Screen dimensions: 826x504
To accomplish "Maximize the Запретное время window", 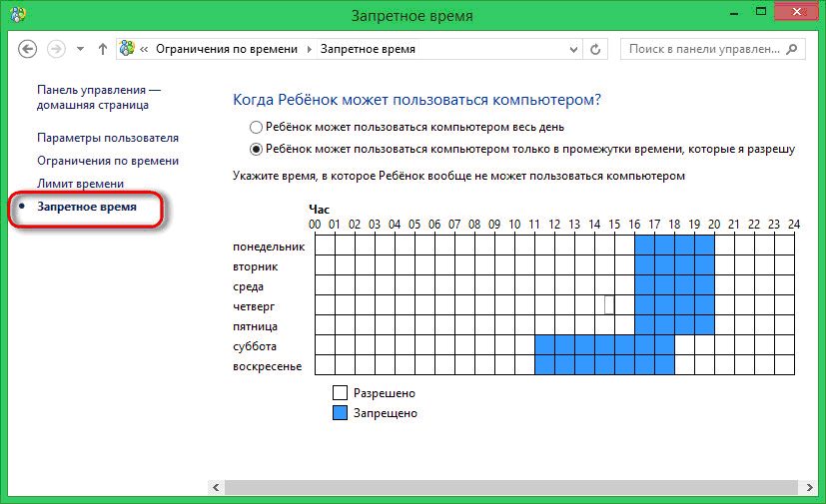I will [x=761, y=12].
